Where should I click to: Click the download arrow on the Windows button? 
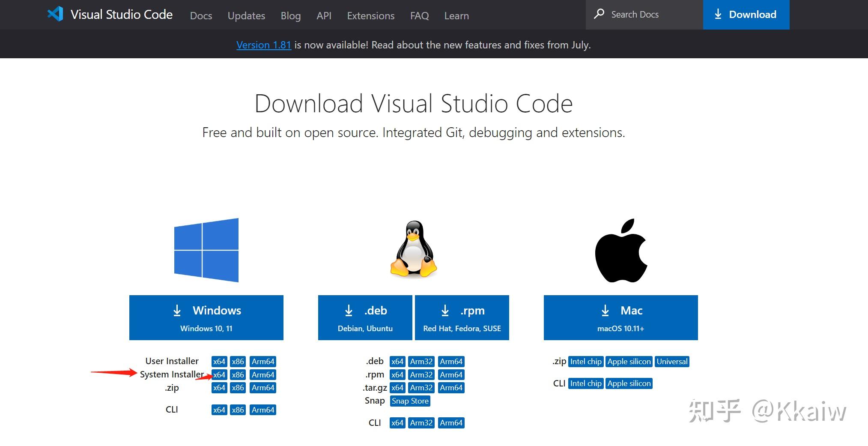[x=178, y=311]
